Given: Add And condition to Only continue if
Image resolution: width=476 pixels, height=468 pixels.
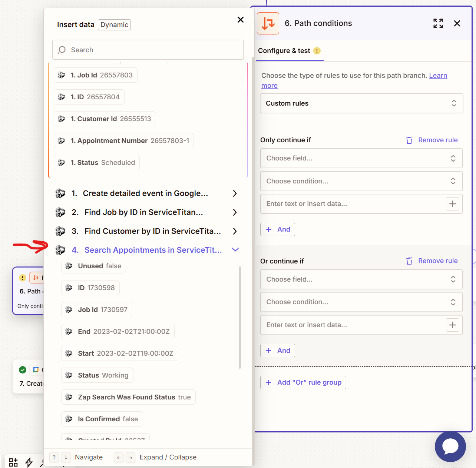Looking at the screenshot, I should coord(278,229).
